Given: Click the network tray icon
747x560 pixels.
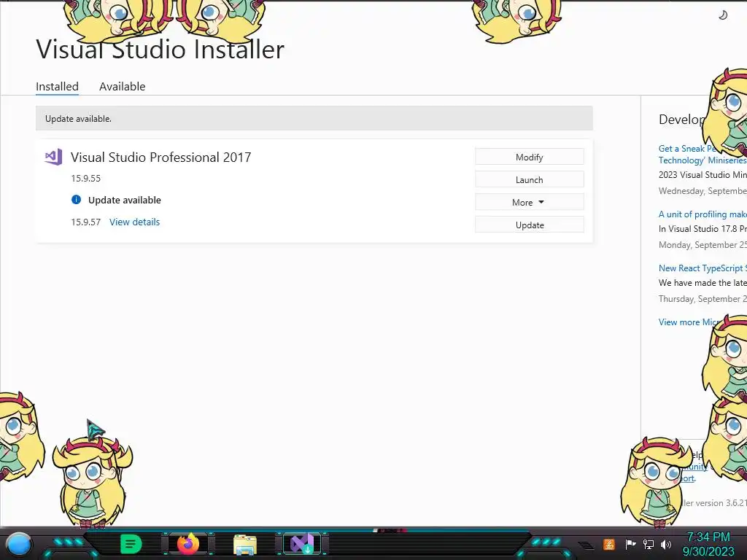Looking at the screenshot, I should pos(649,544).
